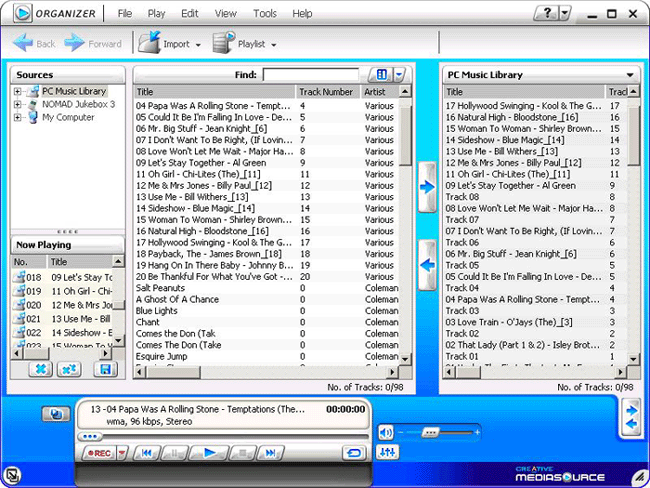The width and height of the screenshot is (650, 488).
Task: Open the Play menu
Action: tap(156, 14)
